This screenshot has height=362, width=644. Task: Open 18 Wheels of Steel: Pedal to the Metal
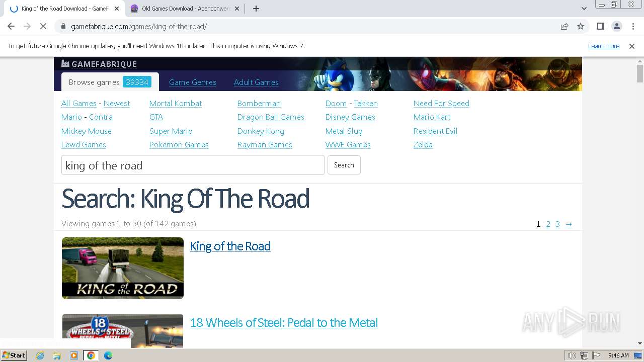(284, 322)
